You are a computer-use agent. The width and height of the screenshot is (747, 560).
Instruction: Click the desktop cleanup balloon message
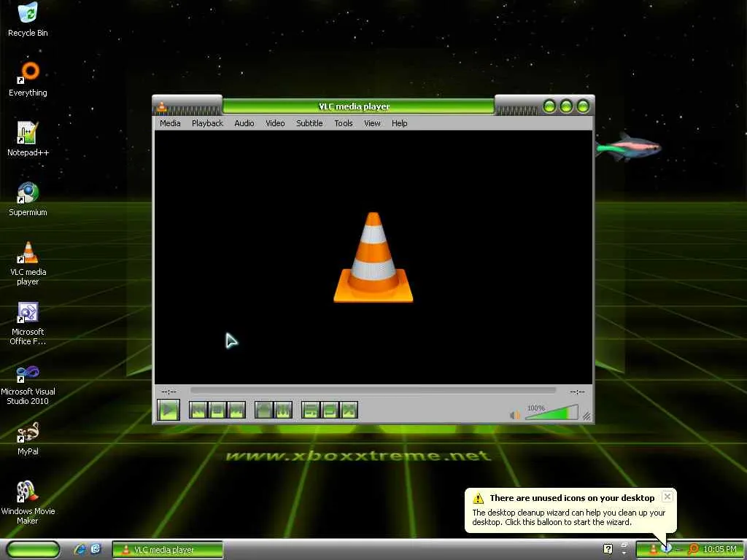click(569, 518)
